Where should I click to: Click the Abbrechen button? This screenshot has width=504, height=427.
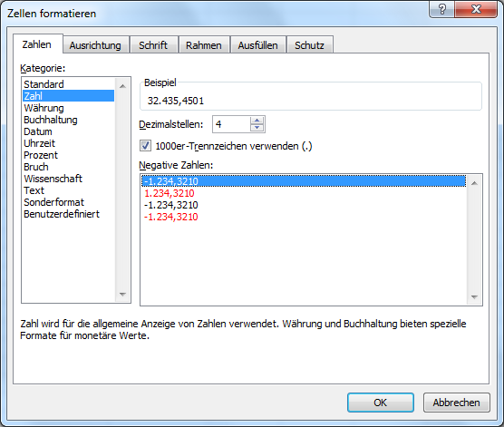tap(457, 403)
